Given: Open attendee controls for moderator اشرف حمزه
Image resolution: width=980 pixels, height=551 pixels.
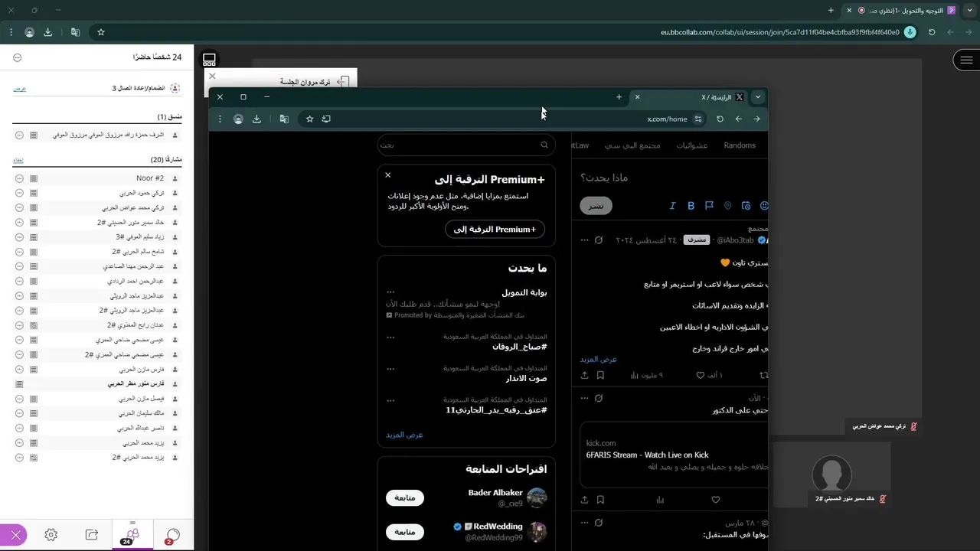Looking at the screenshot, I should point(19,135).
